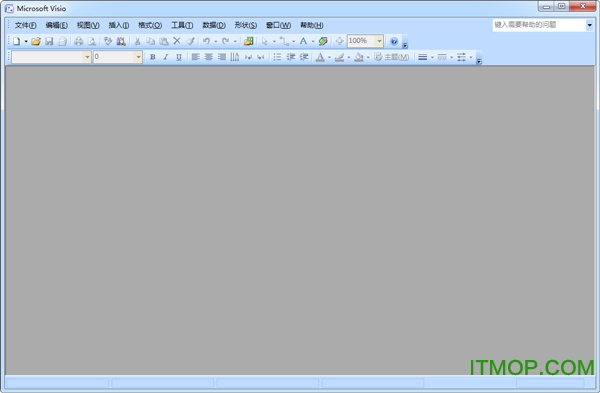600x393 pixels.
Task: Open the 帮助(H) Help menu
Action: pos(311,25)
